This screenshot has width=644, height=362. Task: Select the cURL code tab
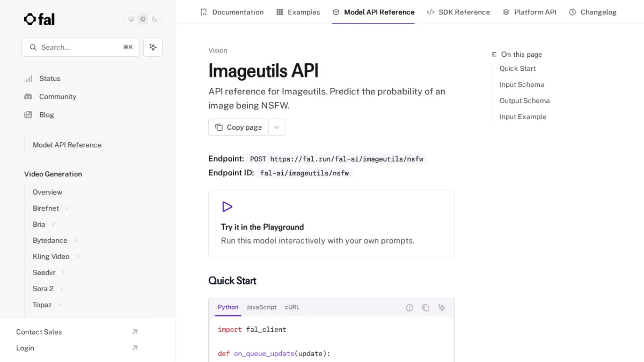tap(292, 307)
